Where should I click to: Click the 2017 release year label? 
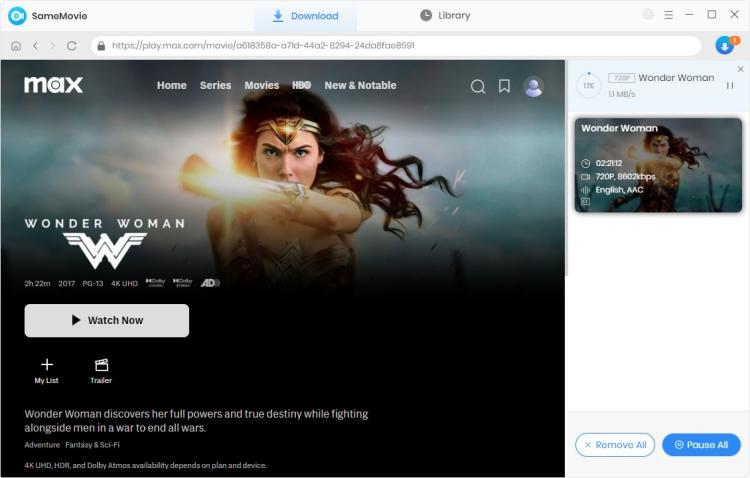pos(66,283)
